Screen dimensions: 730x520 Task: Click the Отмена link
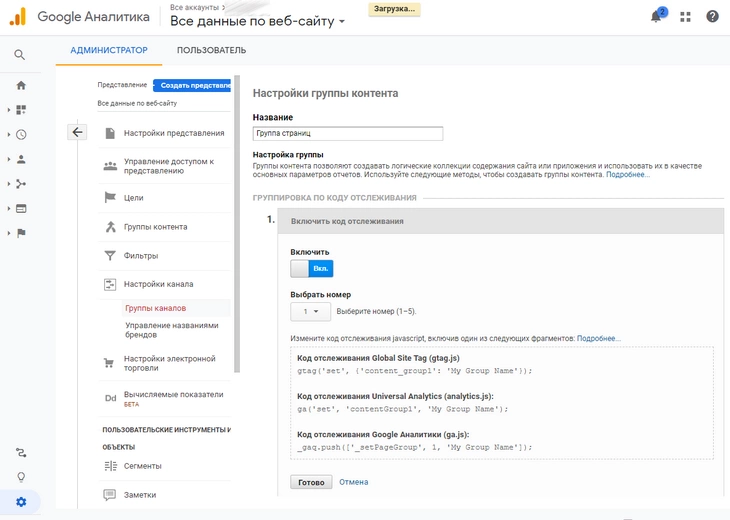[353, 482]
